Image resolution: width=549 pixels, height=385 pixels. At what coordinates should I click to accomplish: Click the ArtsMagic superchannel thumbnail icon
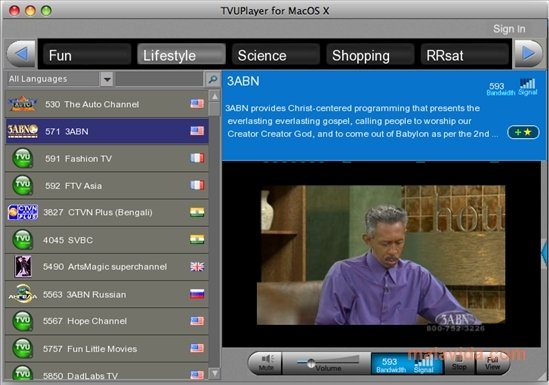(23, 267)
